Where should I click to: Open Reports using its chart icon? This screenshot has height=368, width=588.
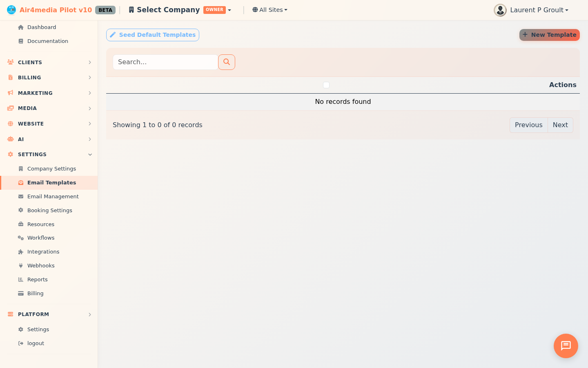tap(20, 279)
